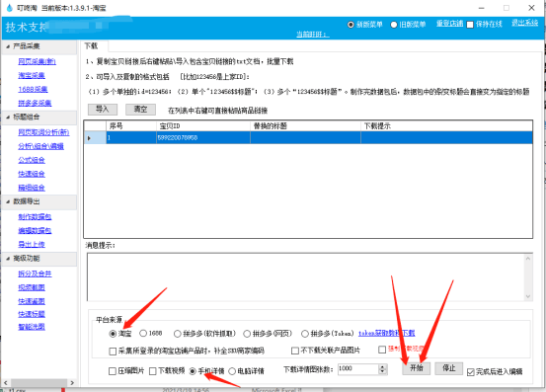Image resolution: width=546 pixels, height=392 pixels.
Task: Collapse the 高级功能 sidebar group
Action: click(x=8, y=259)
